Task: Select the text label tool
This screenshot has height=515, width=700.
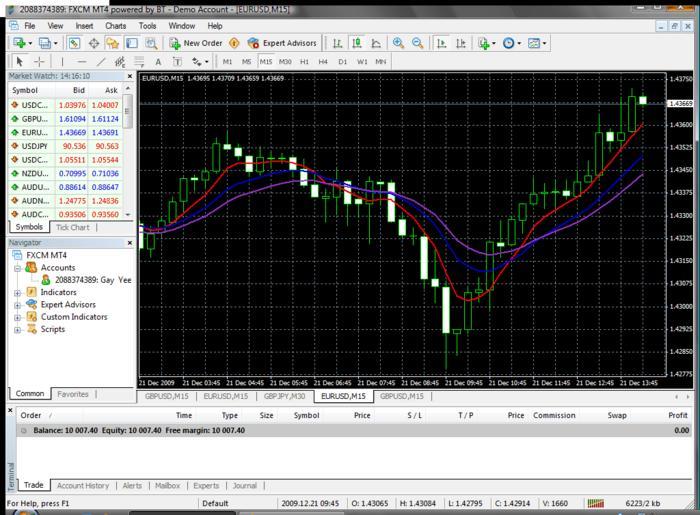Action: [x=177, y=62]
